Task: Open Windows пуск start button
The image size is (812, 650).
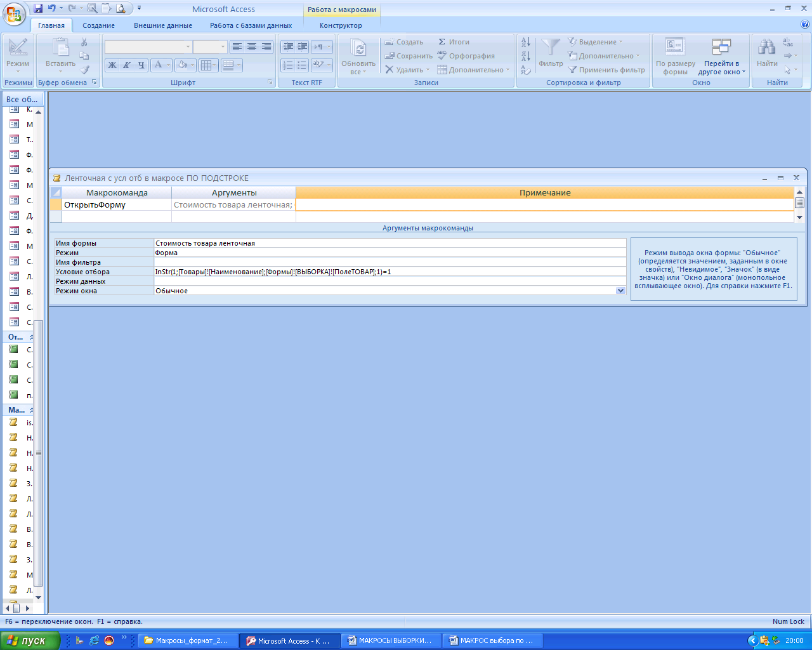Action: 29,640
